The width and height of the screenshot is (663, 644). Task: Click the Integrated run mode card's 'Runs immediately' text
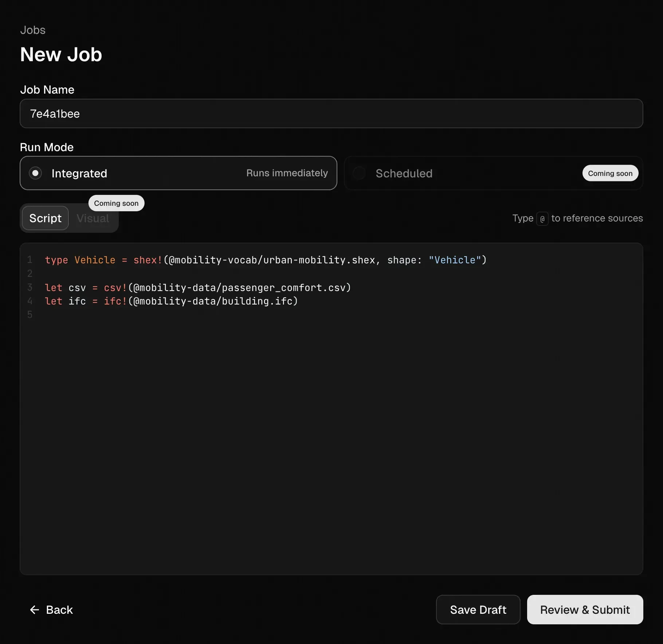pos(287,173)
